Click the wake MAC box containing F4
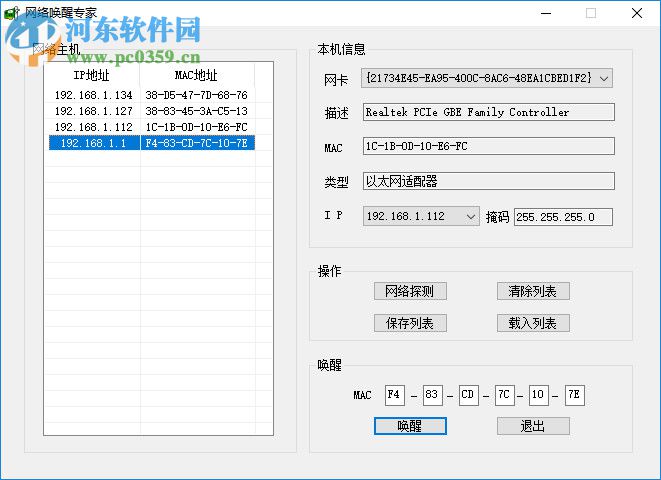Image resolution: width=661 pixels, height=480 pixels. (x=395, y=395)
